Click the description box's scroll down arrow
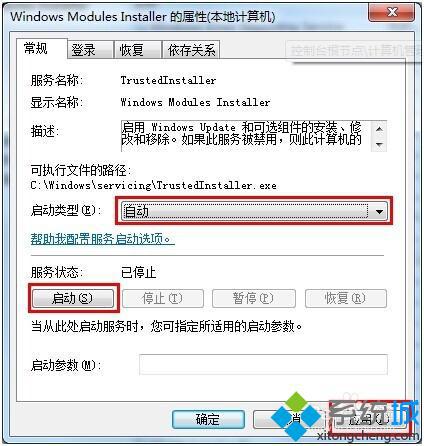Screen dimensions: 424x446 (x=379, y=144)
